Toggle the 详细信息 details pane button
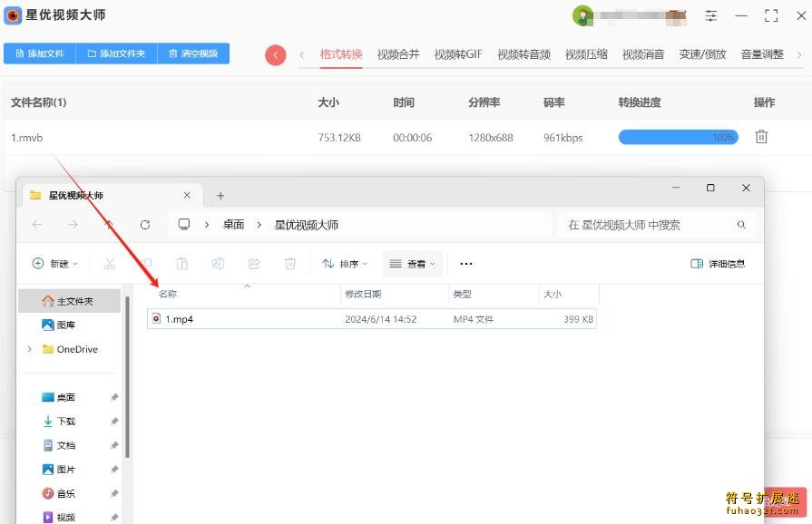Image resolution: width=812 pixels, height=524 pixels. [718, 264]
